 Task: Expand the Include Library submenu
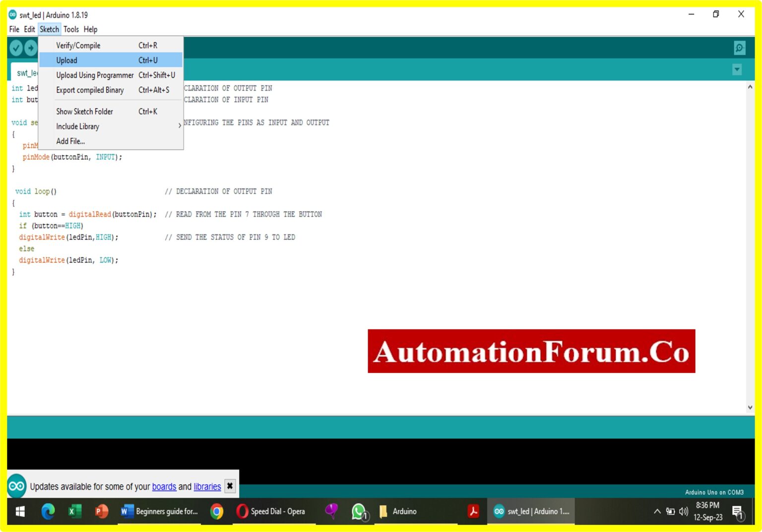point(78,126)
